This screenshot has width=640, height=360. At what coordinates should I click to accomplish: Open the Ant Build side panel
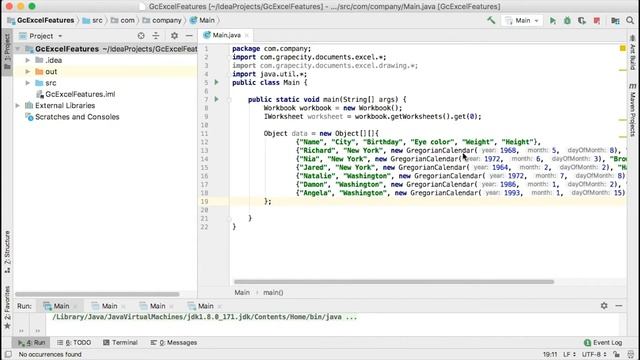[x=633, y=53]
